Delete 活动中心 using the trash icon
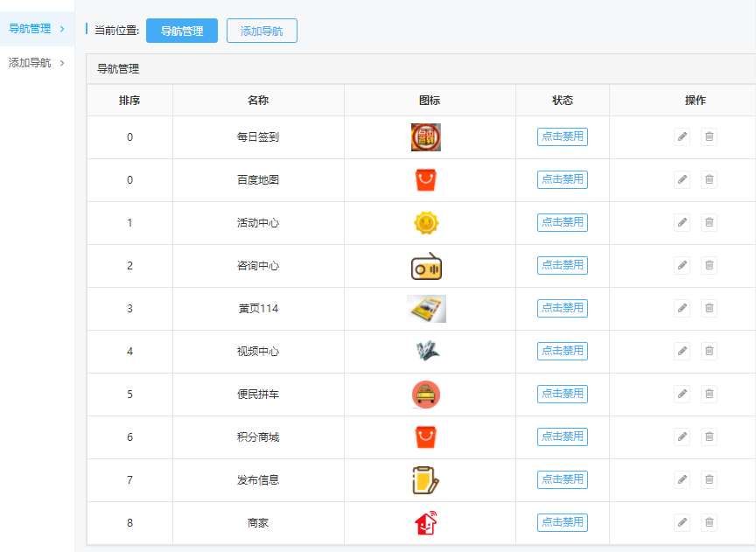Image resolution: width=756 pixels, height=552 pixels. point(709,223)
